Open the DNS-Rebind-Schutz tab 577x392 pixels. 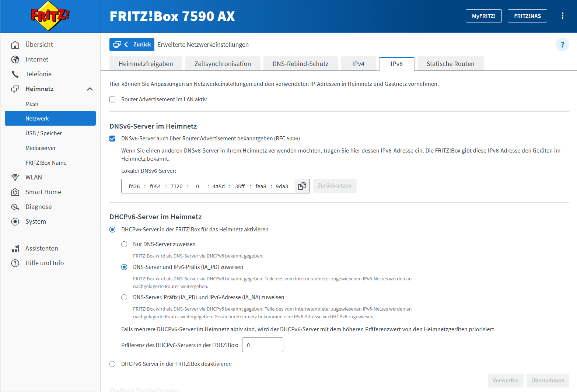point(301,64)
